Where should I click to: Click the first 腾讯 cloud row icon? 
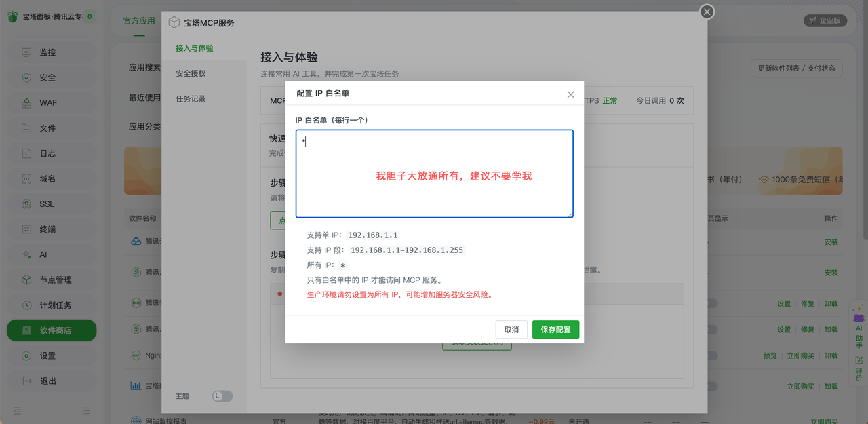pos(136,241)
